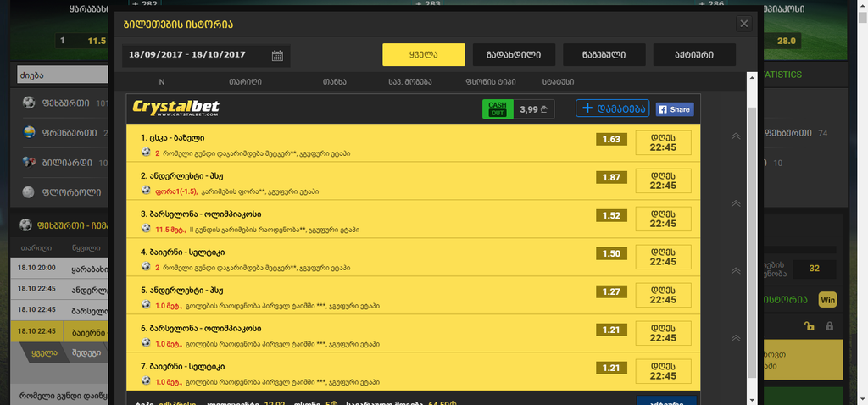
Task: Click the dialog scrollbar down arrow
Action: coord(751,399)
